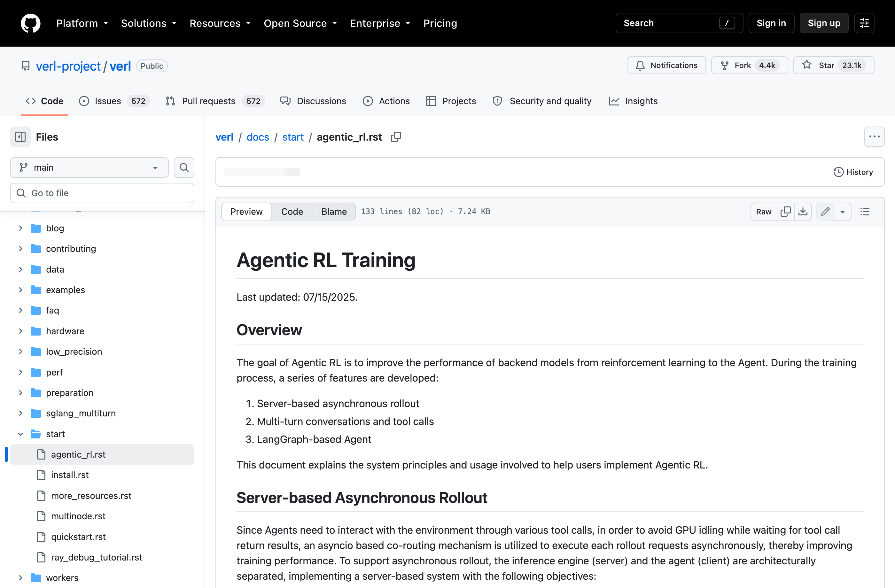Expand the sglang_multiturn folder chevron
Image resolution: width=895 pixels, height=588 pixels.
click(21, 413)
